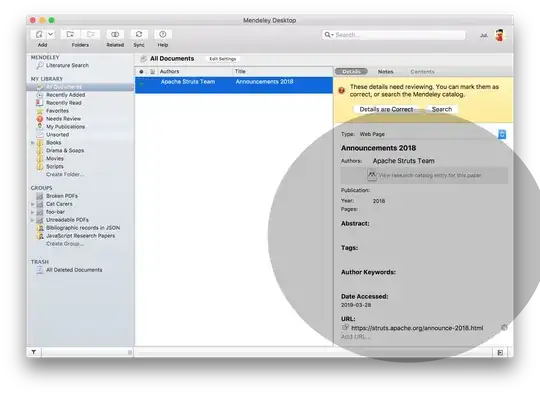Open the document Type dropdown arrows
The image size is (540, 395).
point(502,134)
